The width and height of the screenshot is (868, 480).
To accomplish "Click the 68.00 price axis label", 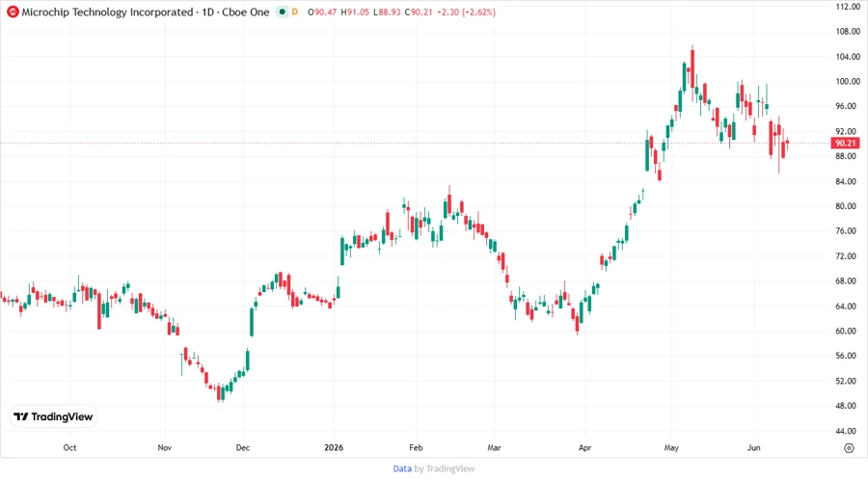I will pos(848,280).
